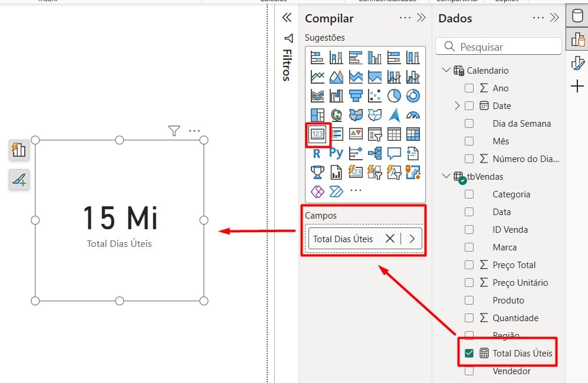Select the gauge visual
Screen dimensions: 588x383
tap(413, 115)
